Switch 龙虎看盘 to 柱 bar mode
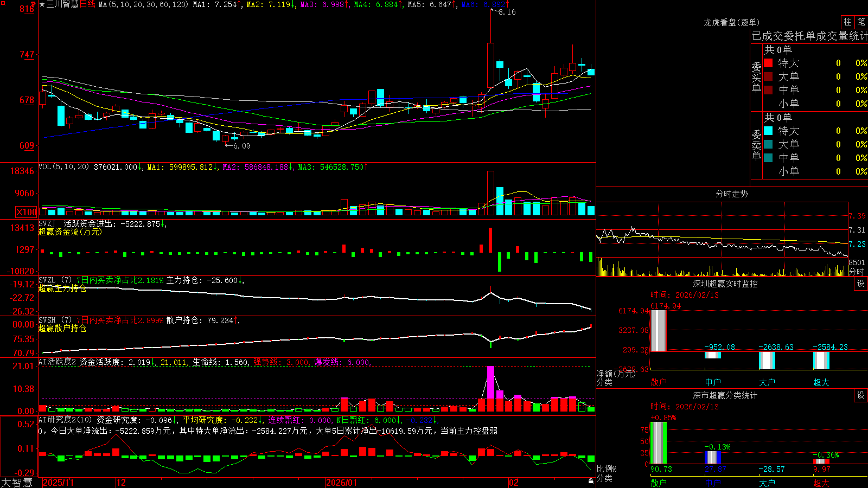Viewport: 868px width, 488px height. pos(847,22)
